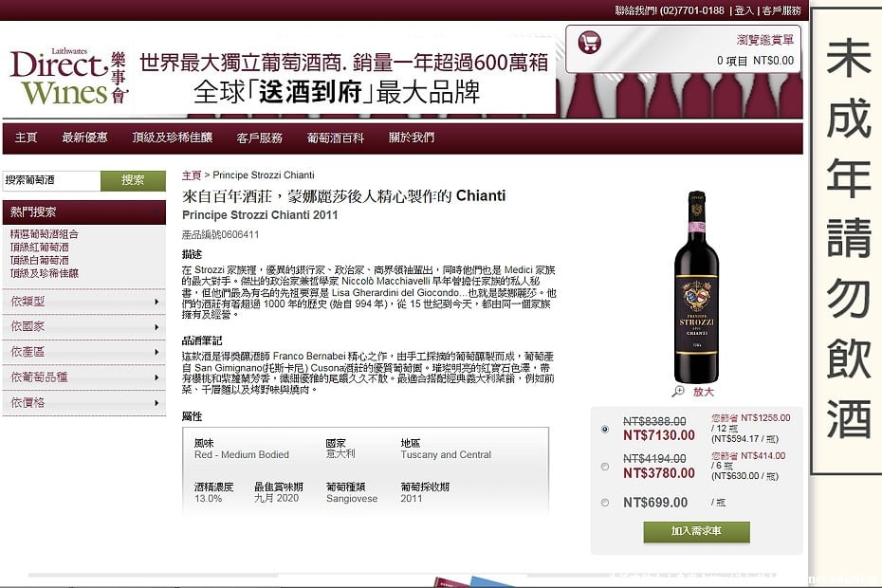Click the Direct Wines logo
Screen dimensions: 882x588
pyautogui.click(x=68, y=77)
